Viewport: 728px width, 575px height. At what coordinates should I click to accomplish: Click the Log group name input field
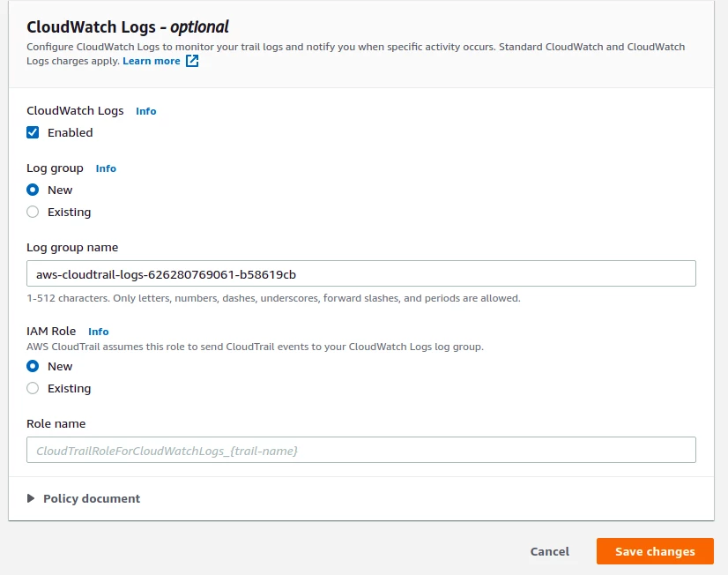point(361,273)
